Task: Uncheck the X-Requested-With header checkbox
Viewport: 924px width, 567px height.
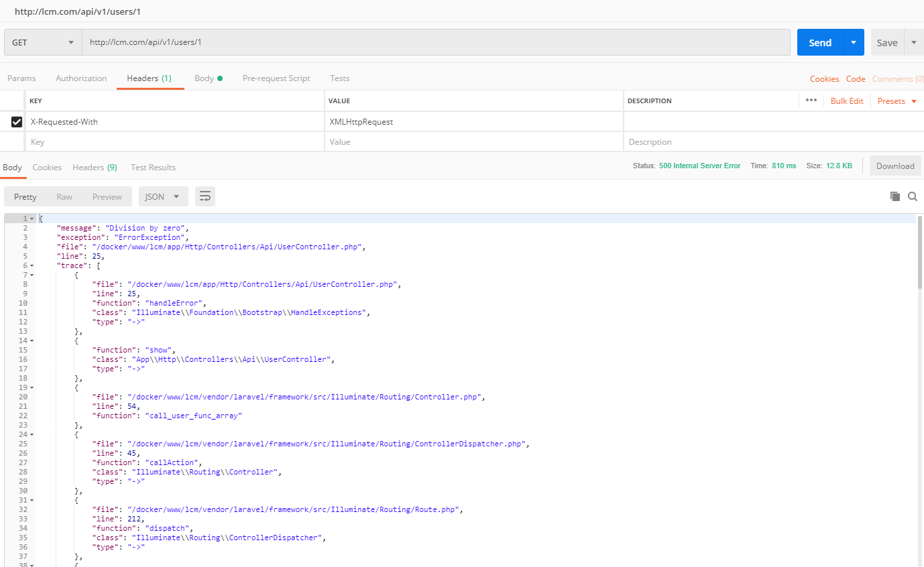Action: pyautogui.click(x=17, y=122)
